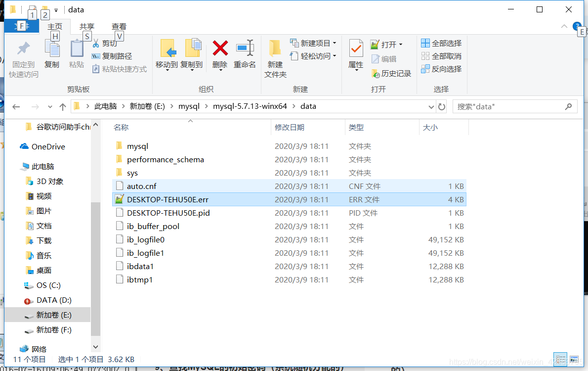Click mysql in the address breadcrumb

click(x=189, y=106)
